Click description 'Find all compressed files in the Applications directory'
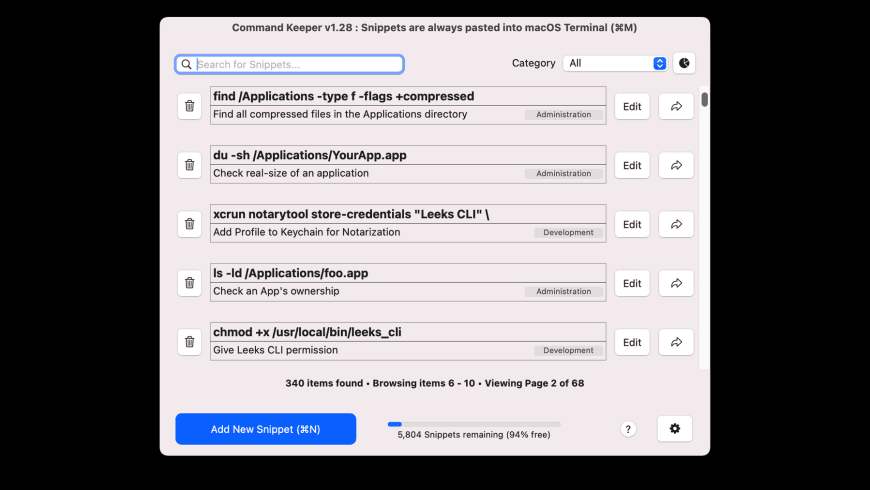 [340, 114]
